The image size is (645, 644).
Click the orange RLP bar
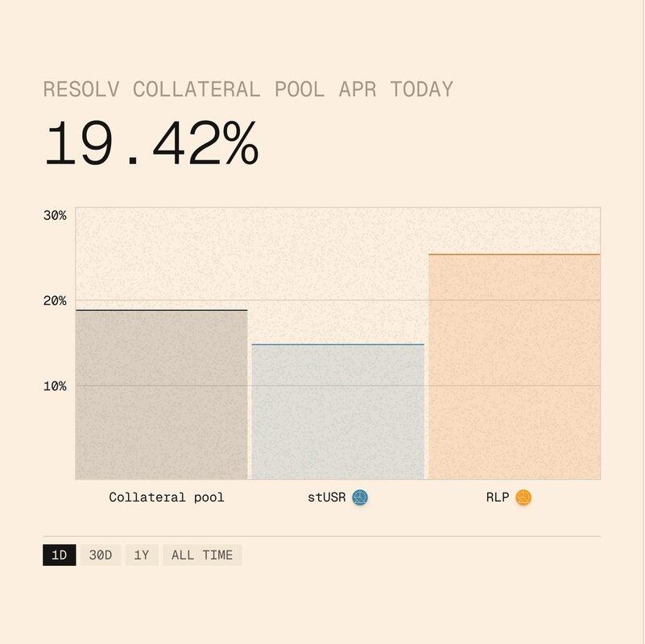514,366
